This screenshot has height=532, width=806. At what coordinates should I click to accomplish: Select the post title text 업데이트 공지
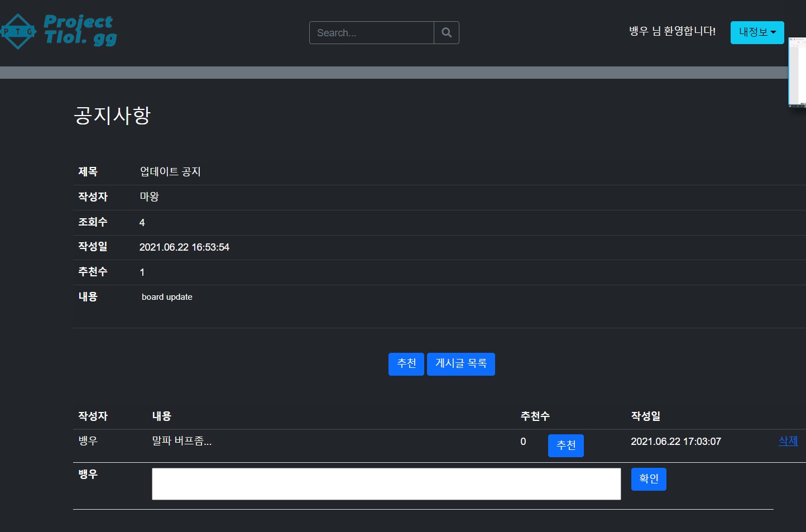tap(170, 171)
